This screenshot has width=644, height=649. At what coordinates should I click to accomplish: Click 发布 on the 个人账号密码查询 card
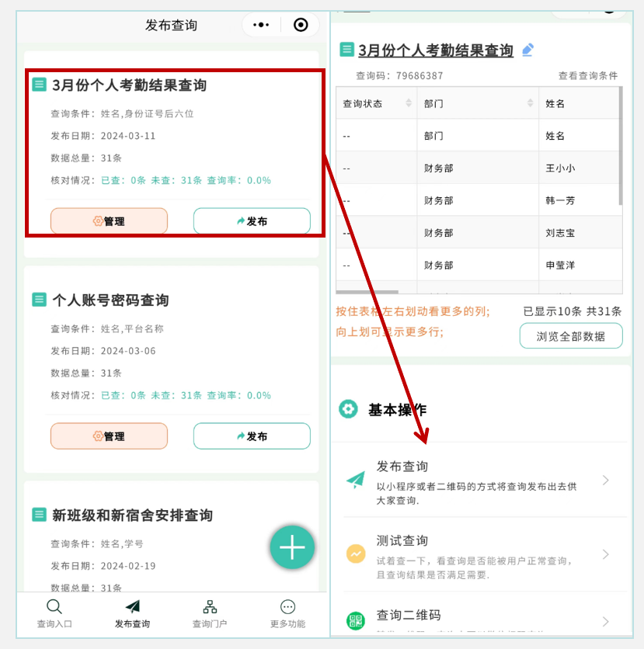click(252, 436)
